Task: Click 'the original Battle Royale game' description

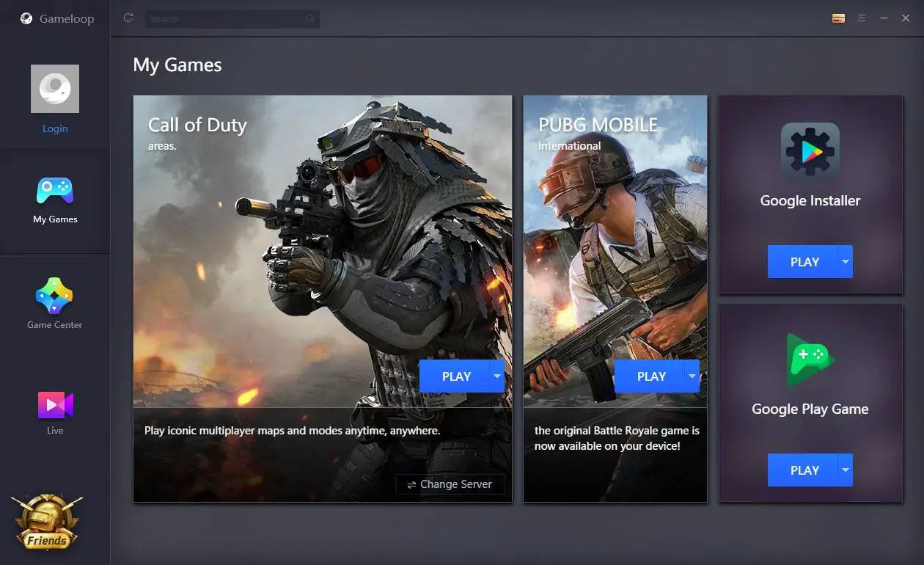Action: click(617, 438)
